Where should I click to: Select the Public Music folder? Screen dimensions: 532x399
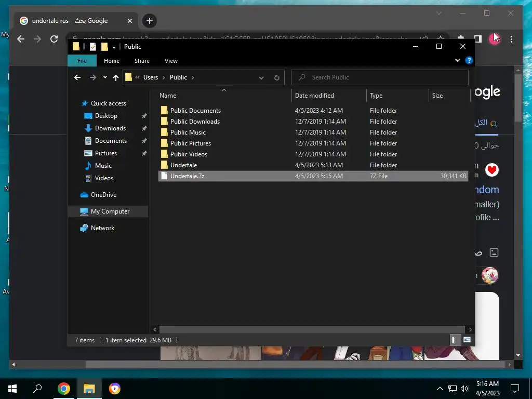[x=188, y=132]
